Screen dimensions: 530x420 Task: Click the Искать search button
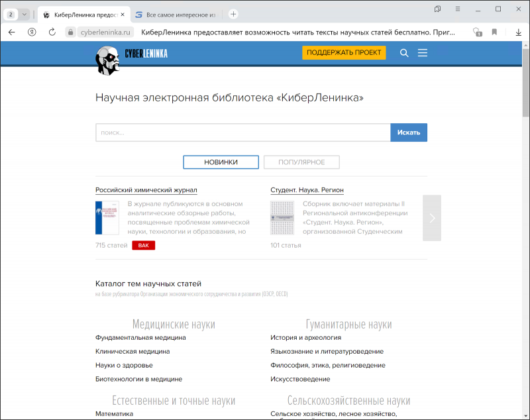(x=409, y=132)
